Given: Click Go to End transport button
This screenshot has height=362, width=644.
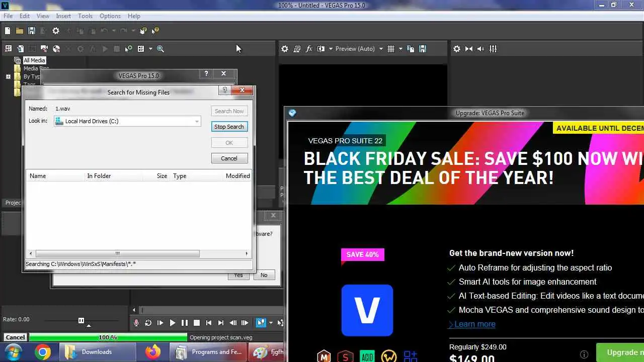Looking at the screenshot, I should click(x=221, y=323).
